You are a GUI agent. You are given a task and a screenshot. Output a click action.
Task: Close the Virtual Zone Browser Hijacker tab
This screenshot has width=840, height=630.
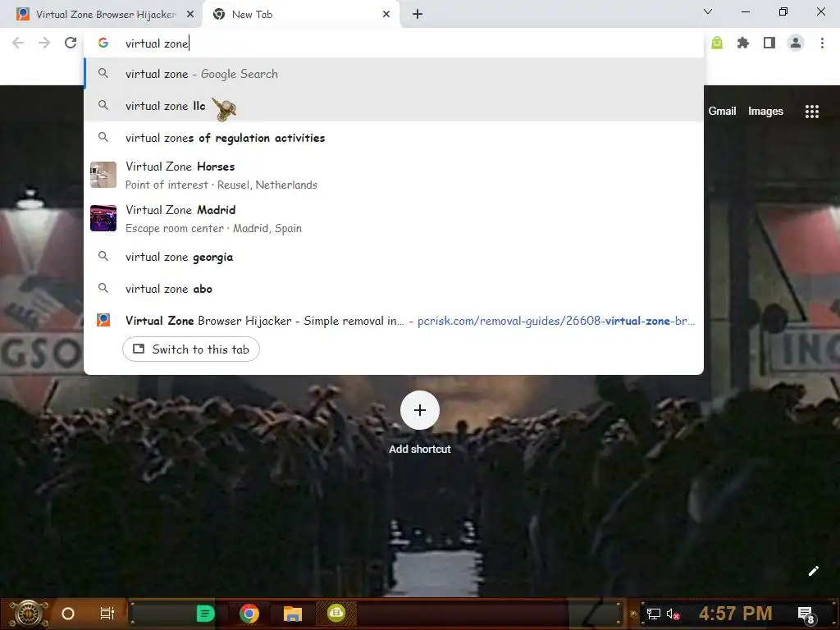point(190,14)
